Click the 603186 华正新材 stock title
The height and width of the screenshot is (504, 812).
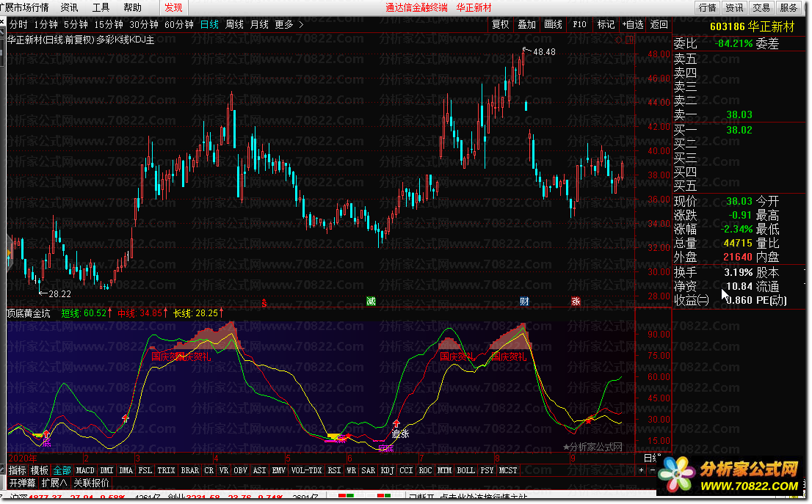[x=752, y=26]
